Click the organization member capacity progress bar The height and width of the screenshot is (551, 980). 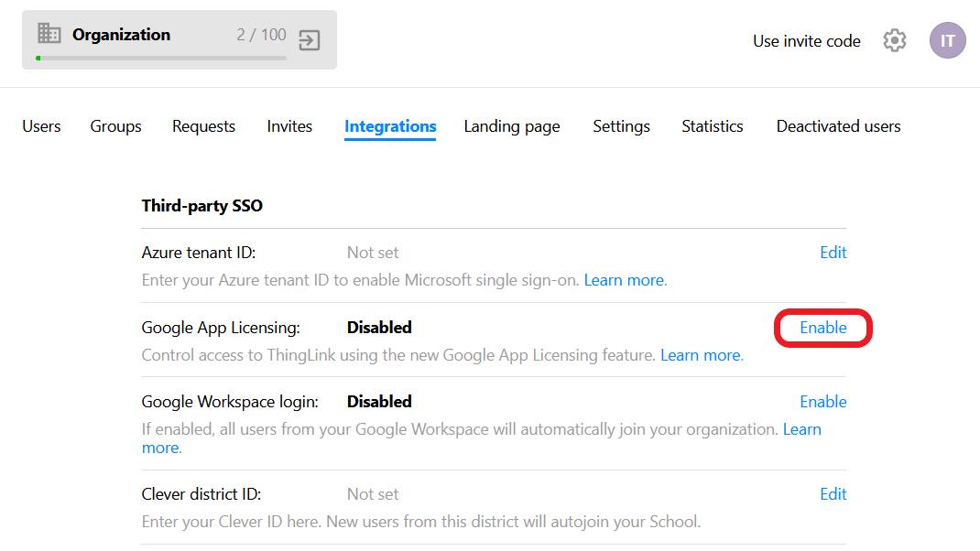click(160, 58)
